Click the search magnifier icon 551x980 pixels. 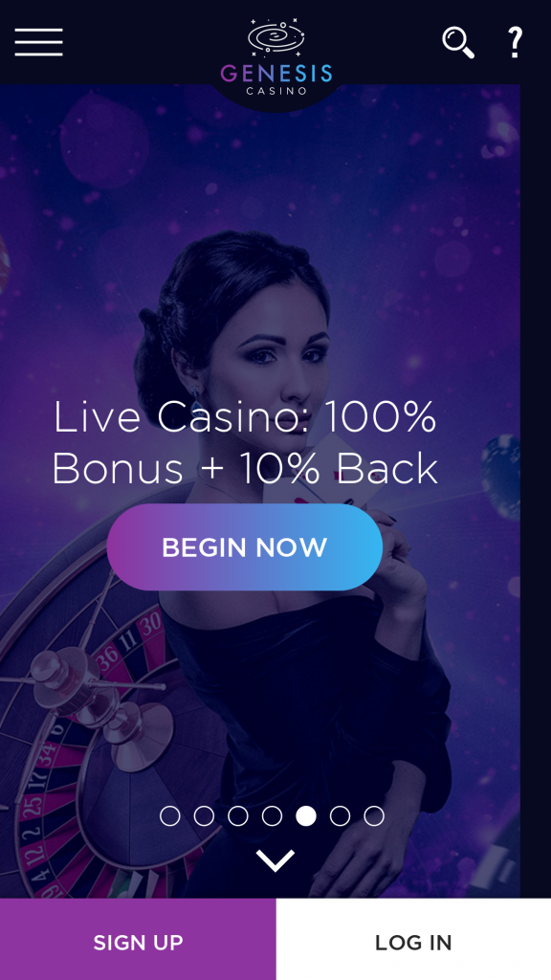(x=458, y=42)
